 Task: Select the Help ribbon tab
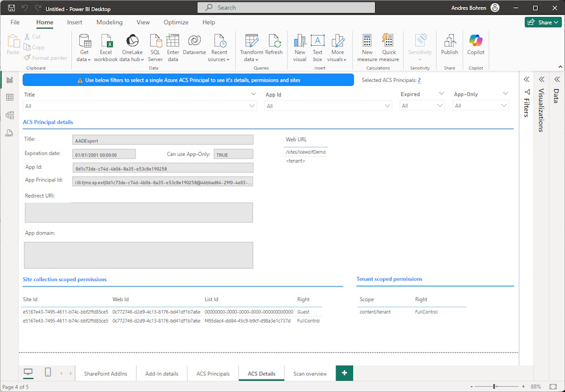tap(208, 23)
